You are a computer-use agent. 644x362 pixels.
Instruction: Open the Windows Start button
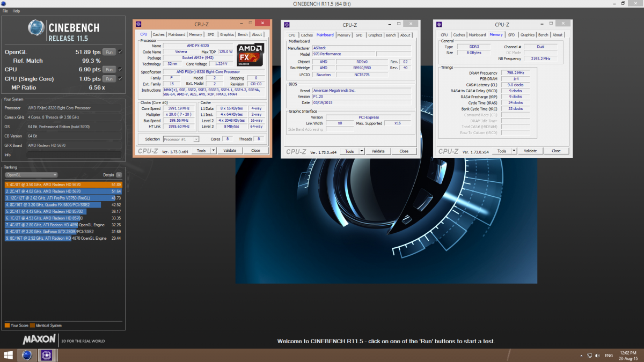click(9, 355)
